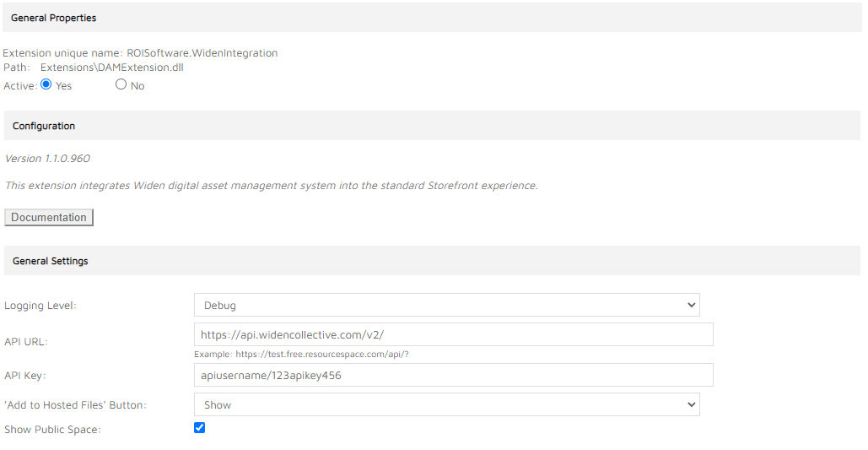Click the Extensions\DAMExtension.dll path text

pos(111,68)
